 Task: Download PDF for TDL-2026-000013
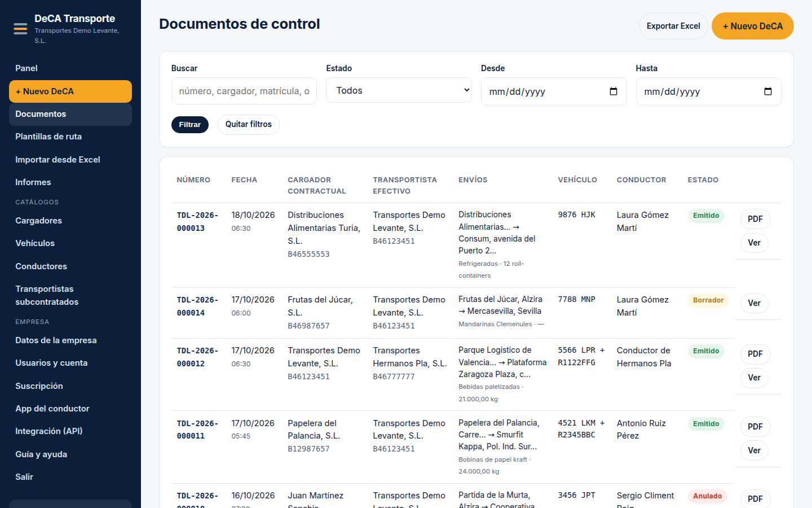755,219
